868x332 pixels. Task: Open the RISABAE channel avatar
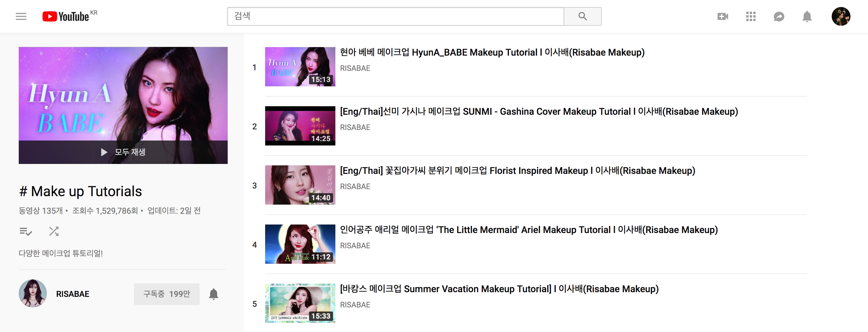tap(33, 293)
